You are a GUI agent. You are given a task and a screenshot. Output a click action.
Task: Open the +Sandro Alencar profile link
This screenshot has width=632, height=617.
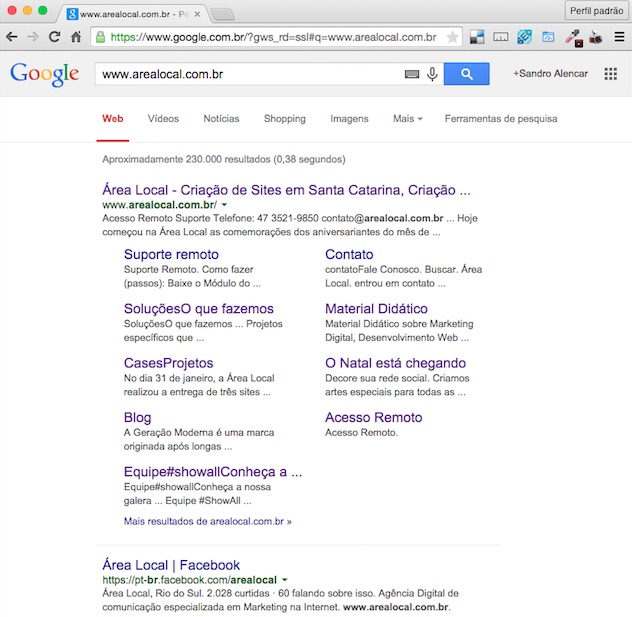coord(549,74)
